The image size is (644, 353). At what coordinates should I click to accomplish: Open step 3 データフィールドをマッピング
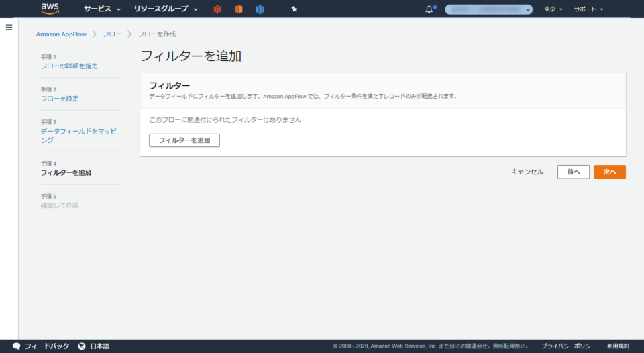pyautogui.click(x=78, y=135)
